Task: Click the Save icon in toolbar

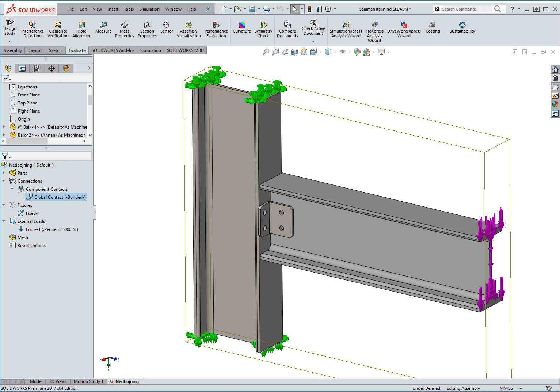Action: coord(252,9)
